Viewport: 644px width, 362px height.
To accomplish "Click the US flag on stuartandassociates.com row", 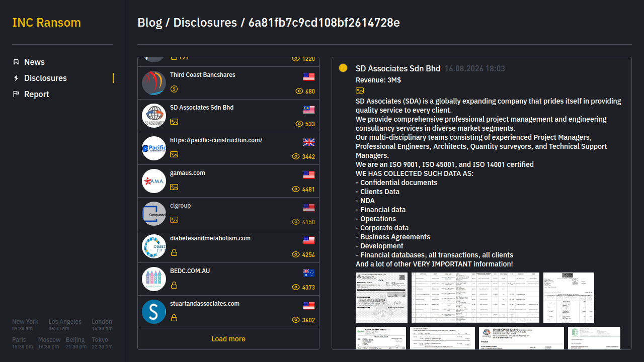I will click(x=309, y=306).
